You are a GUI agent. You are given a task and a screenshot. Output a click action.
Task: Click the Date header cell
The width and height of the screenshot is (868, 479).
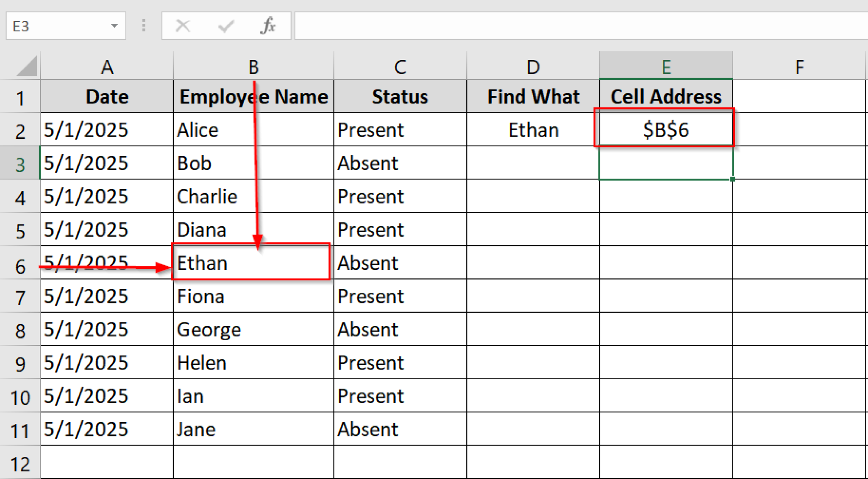(x=107, y=96)
